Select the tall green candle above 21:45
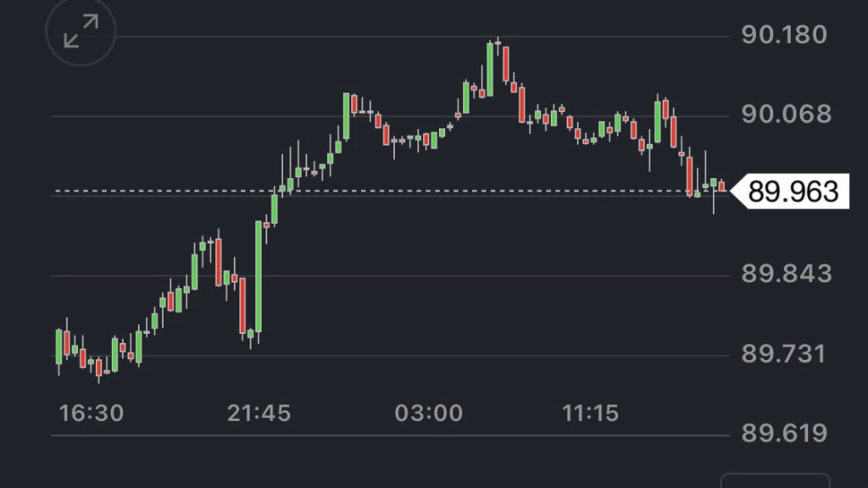The image size is (868, 488). pyautogui.click(x=259, y=275)
